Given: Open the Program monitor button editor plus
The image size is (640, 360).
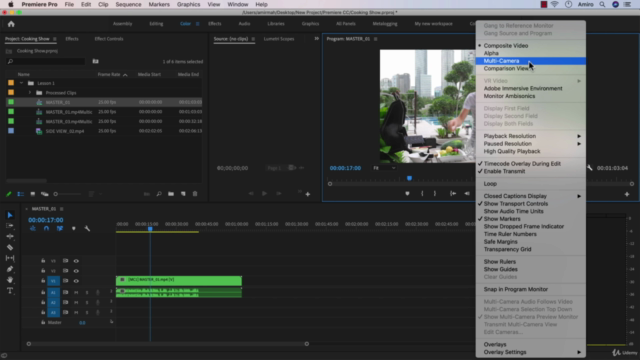Looking at the screenshot, I should (x=627, y=194).
